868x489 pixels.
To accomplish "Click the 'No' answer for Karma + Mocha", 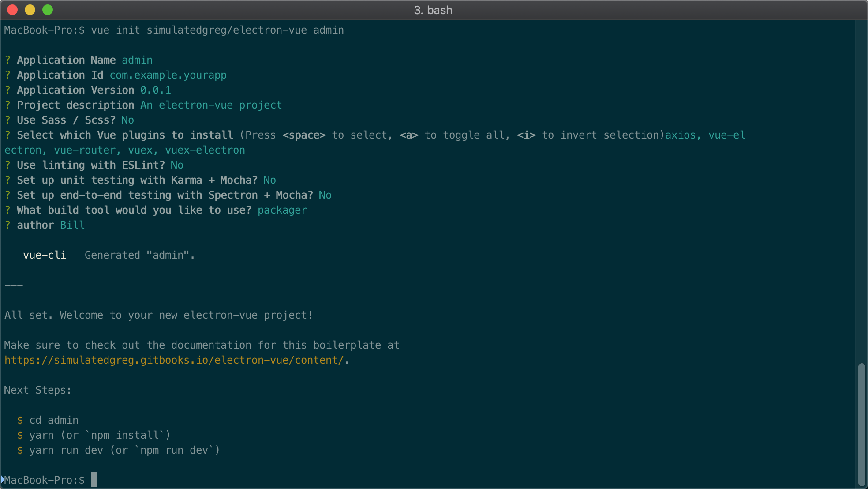I will (x=269, y=180).
